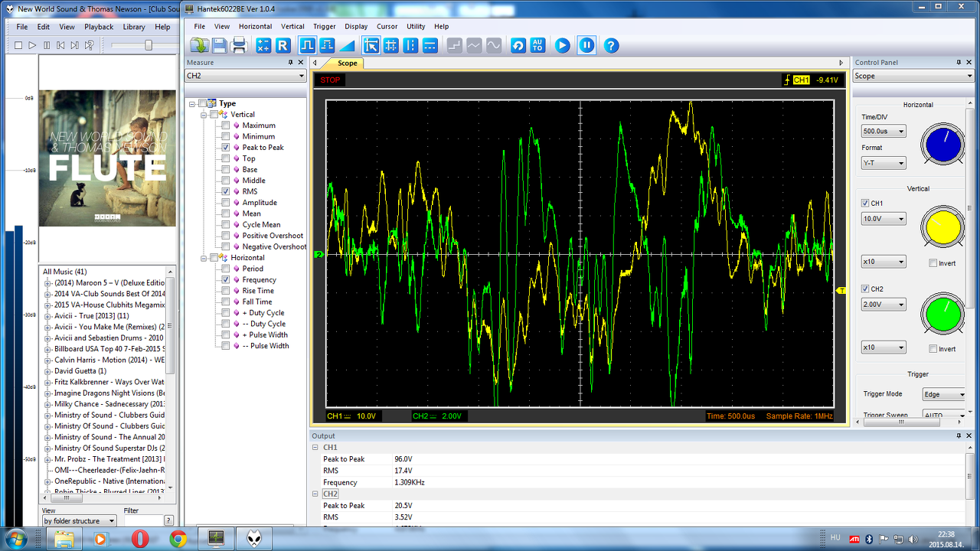Click the filter help question mark button

pyautogui.click(x=169, y=520)
